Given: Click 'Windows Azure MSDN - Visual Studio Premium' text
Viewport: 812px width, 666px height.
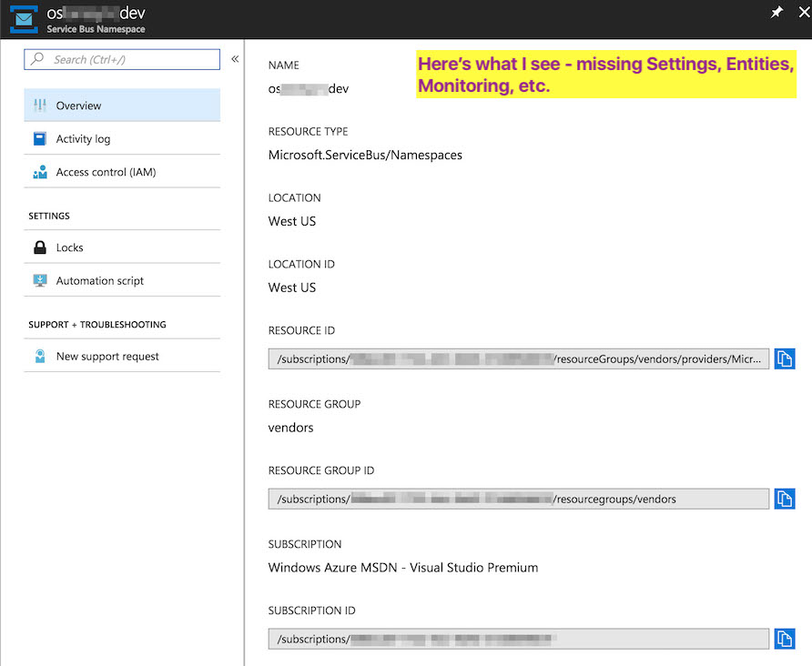Looking at the screenshot, I should [x=403, y=568].
